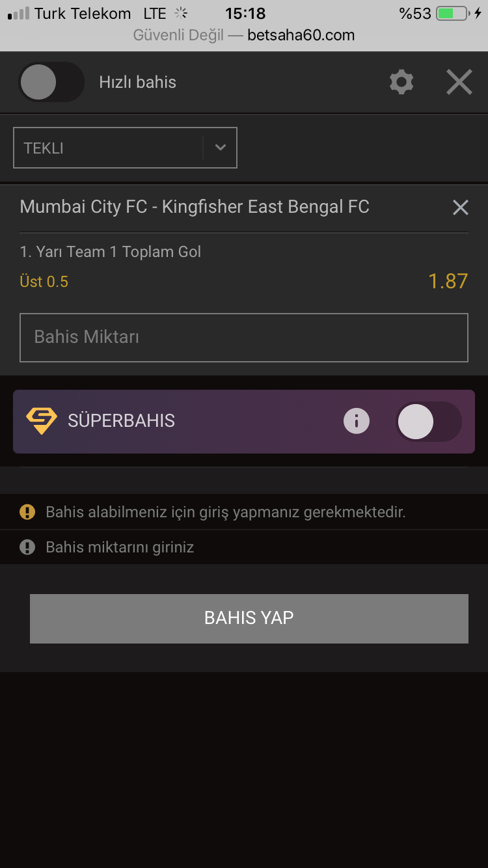Tap the BAHIS YAP button
This screenshot has height=868, width=488.
click(249, 618)
